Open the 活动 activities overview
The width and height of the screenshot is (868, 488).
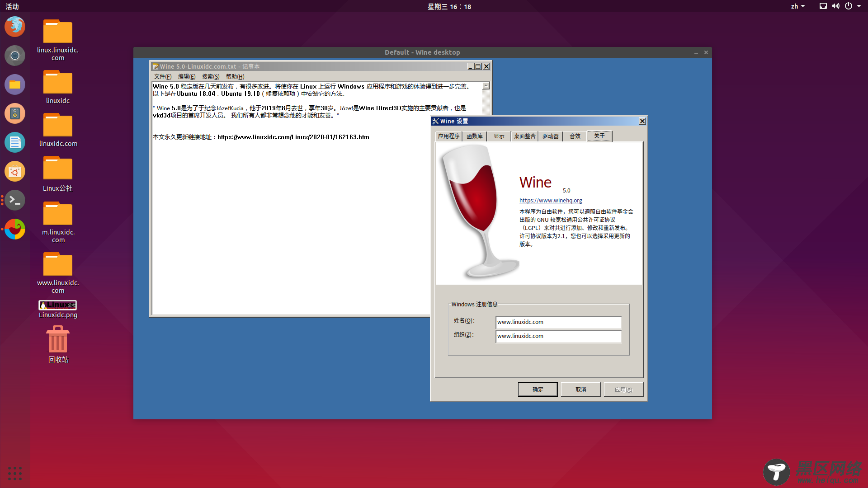click(x=12, y=6)
